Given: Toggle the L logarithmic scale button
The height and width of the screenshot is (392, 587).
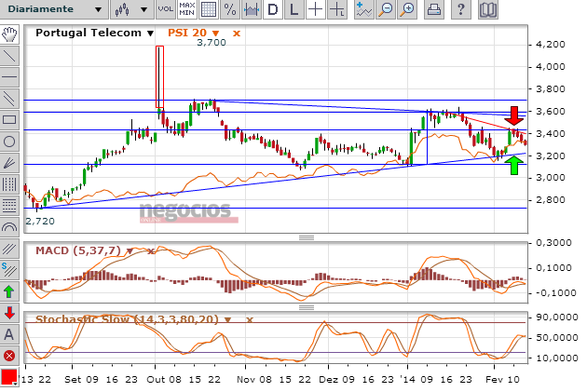Looking at the screenshot, I should [294, 9].
